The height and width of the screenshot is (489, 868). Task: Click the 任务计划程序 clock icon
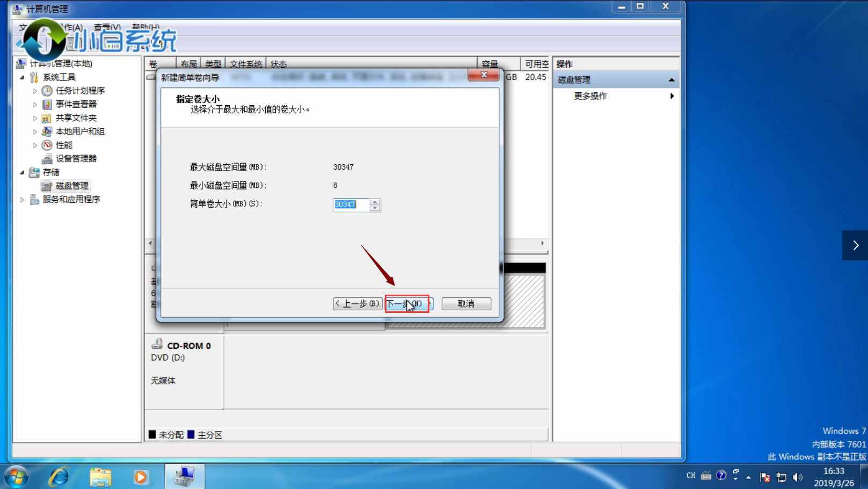[x=47, y=91]
